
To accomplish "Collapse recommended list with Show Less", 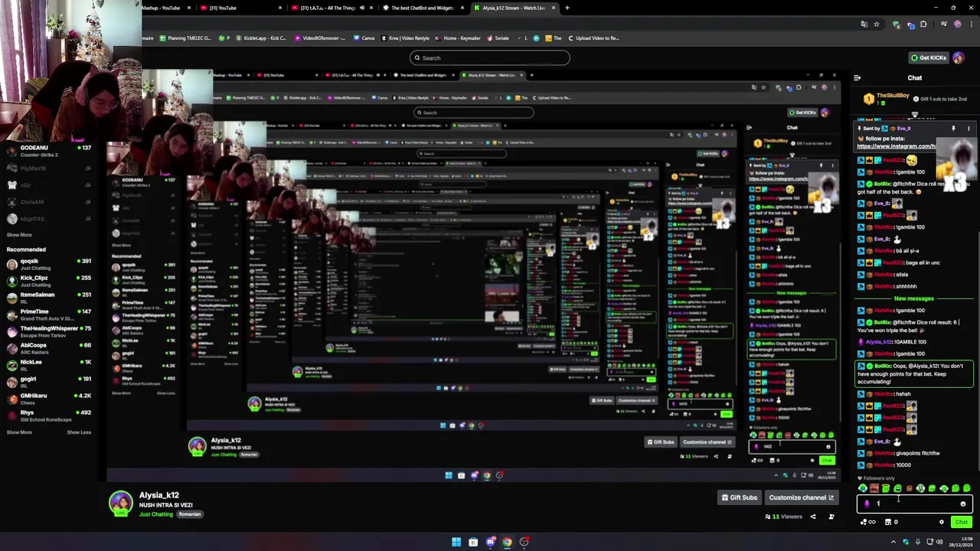I will point(79,432).
